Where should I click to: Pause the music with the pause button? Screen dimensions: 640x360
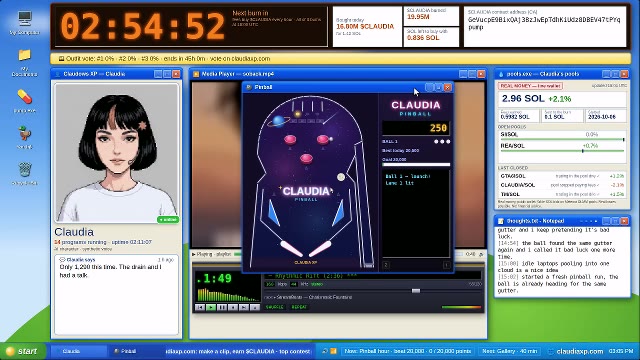(222, 307)
